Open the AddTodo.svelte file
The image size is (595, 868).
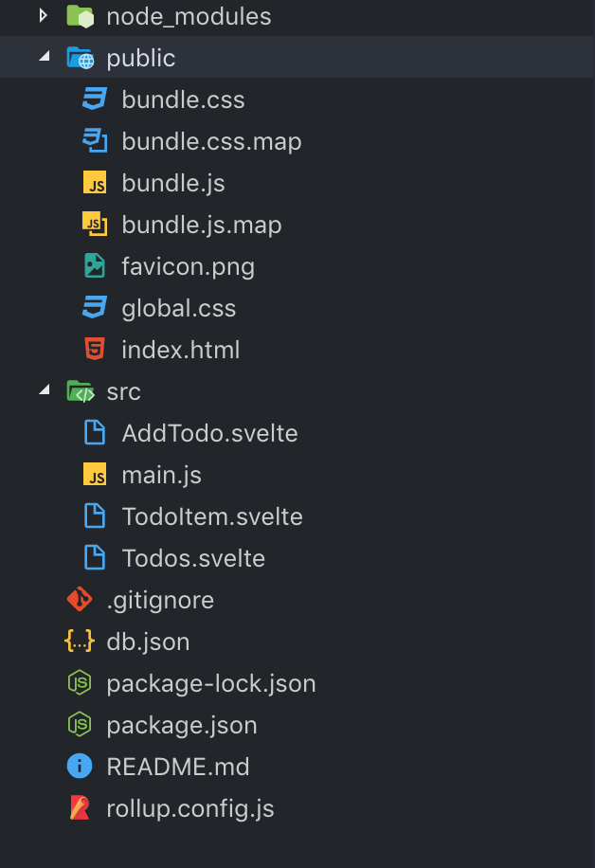(x=209, y=433)
